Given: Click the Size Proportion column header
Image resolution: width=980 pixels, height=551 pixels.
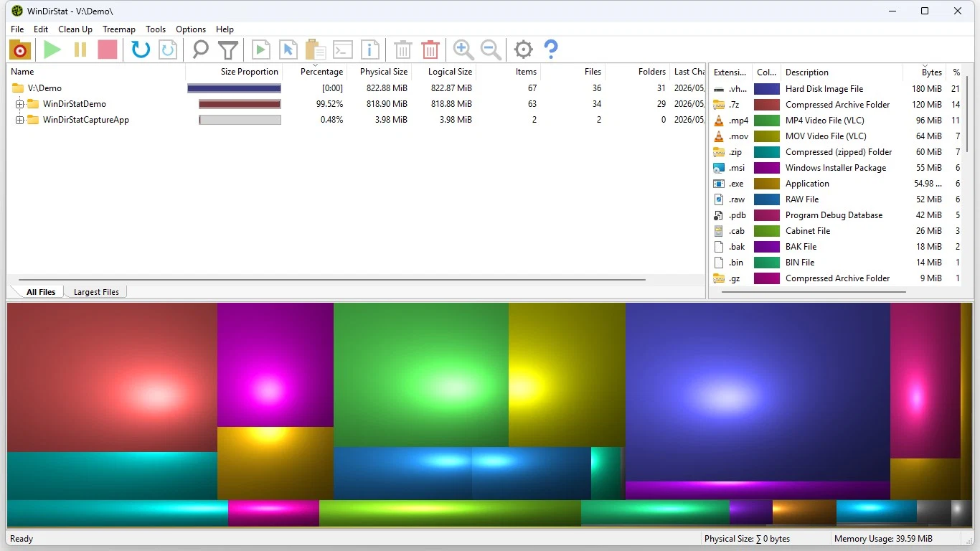Looking at the screenshot, I should tap(234, 72).
